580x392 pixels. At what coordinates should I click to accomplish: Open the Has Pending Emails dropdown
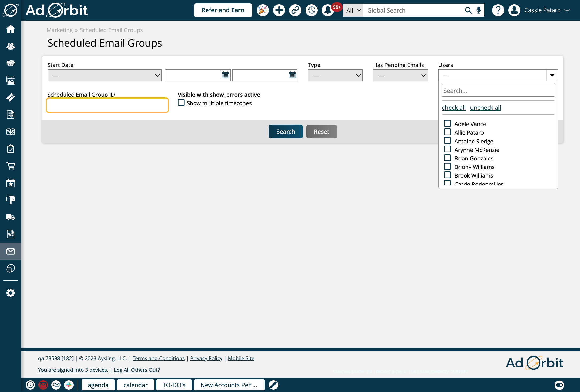pos(400,76)
